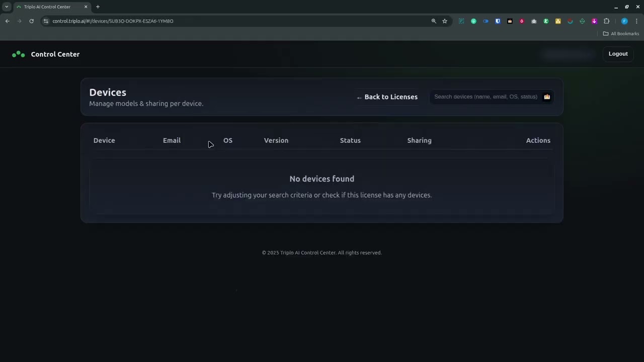The image size is (644, 362).
Task: Open the browser profile avatar F
Action: (x=624, y=21)
